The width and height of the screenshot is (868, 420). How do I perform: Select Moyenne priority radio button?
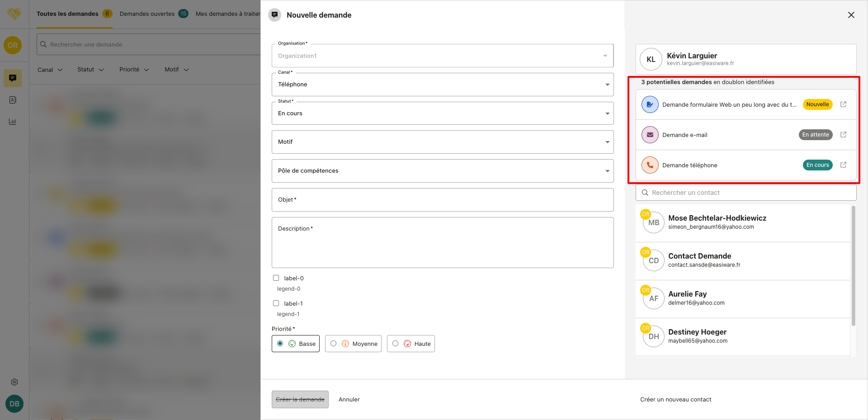334,344
